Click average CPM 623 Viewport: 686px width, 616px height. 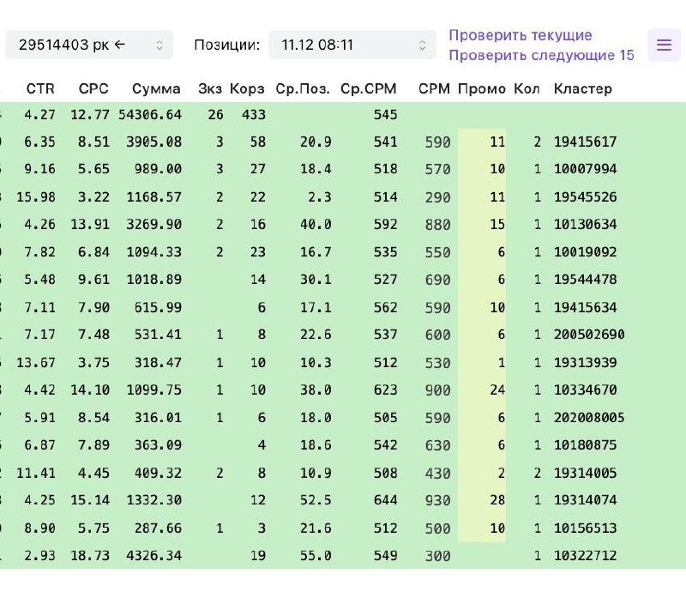point(385,390)
